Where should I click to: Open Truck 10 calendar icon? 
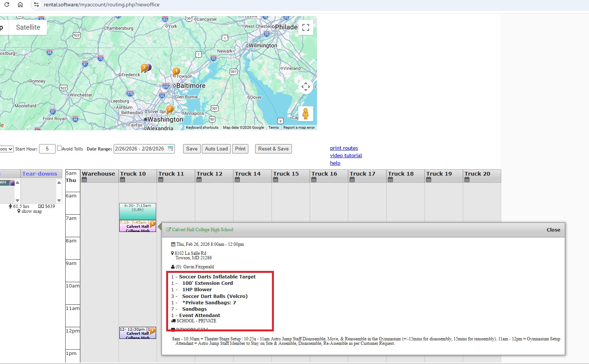tap(122, 180)
